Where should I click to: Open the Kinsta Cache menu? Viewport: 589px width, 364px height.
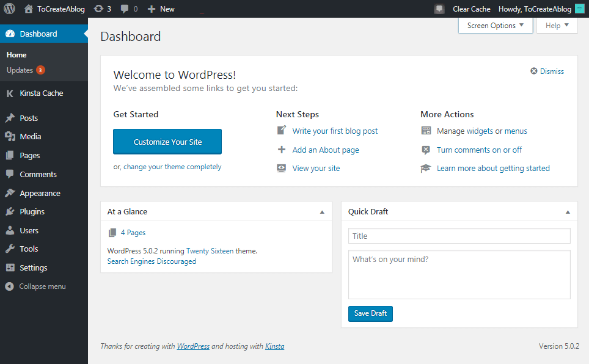42,93
